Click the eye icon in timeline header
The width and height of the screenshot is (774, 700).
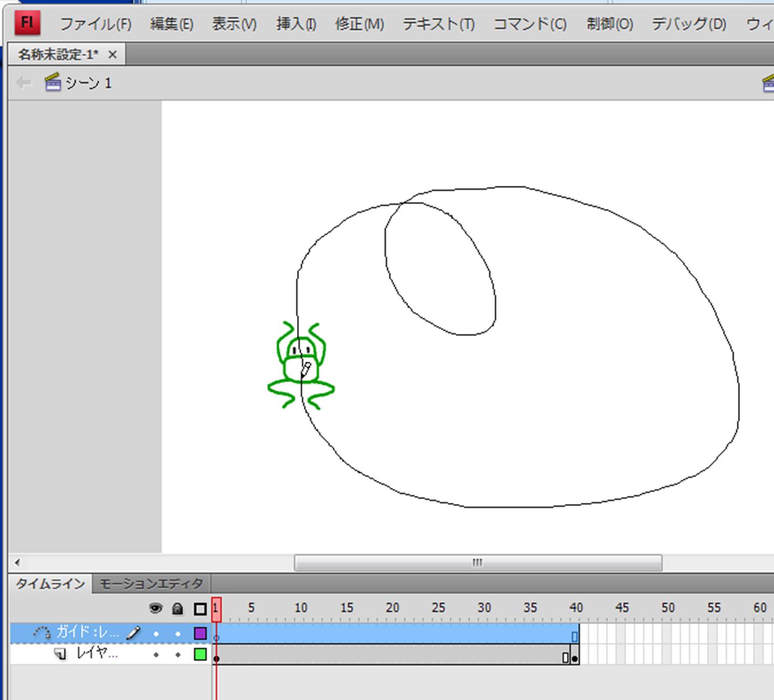point(156,608)
